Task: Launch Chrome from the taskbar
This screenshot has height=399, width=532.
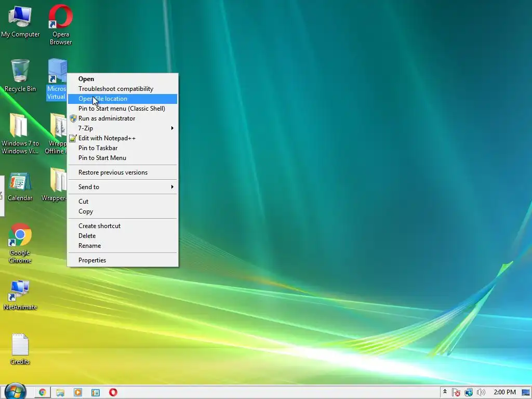Action: coord(43,393)
